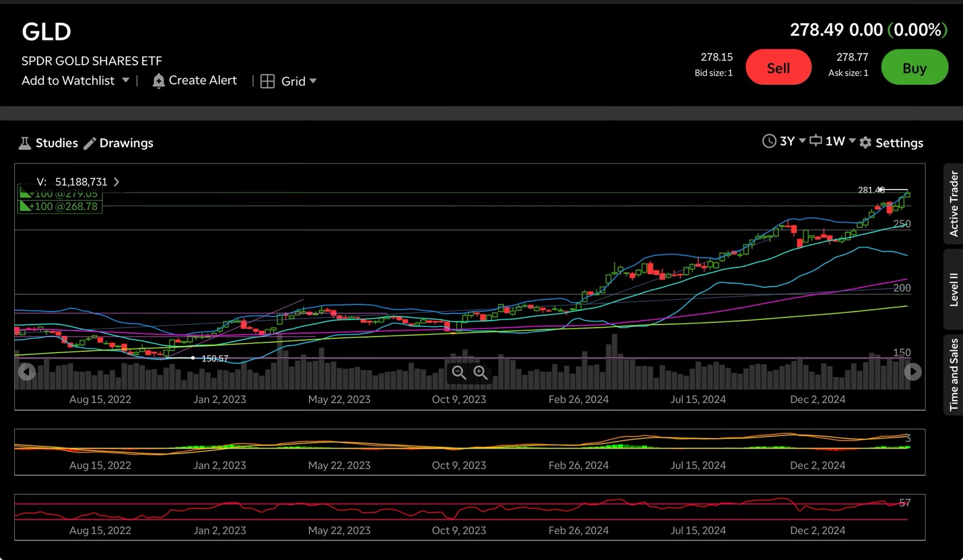
Task: Click Ask size: 1 label
Action: 848,73
